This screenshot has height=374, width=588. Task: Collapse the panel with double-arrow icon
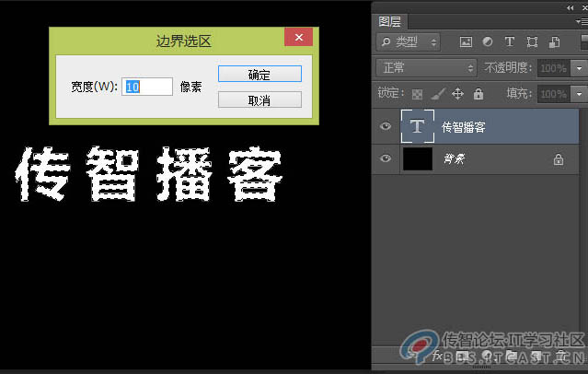click(x=570, y=7)
